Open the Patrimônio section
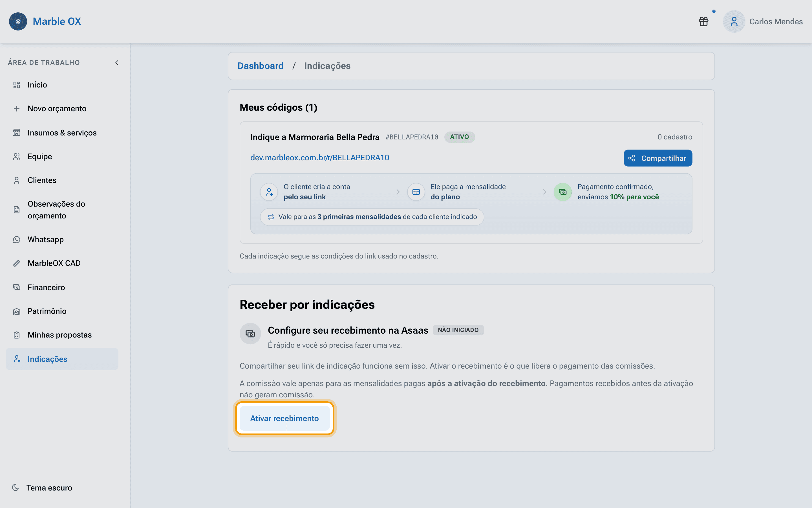This screenshot has height=508, width=812. [x=62, y=312]
